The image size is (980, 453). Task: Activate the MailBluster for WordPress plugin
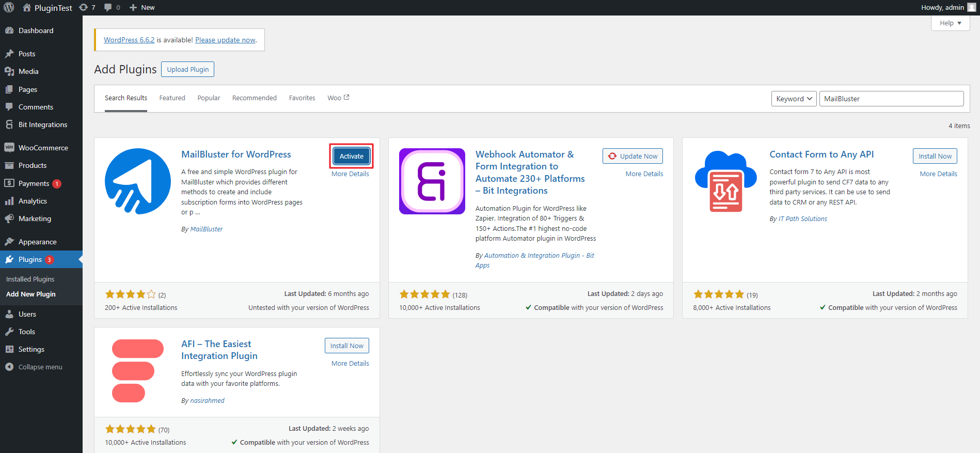[x=351, y=156]
